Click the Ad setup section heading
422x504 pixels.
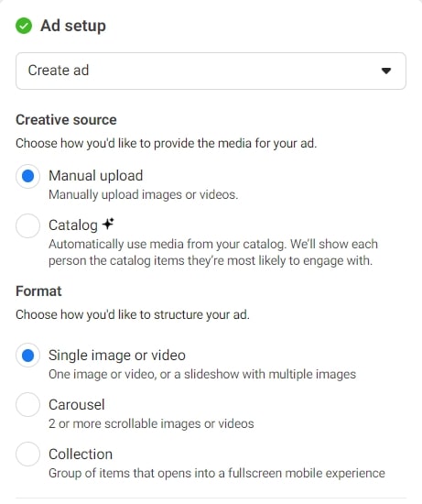click(73, 26)
